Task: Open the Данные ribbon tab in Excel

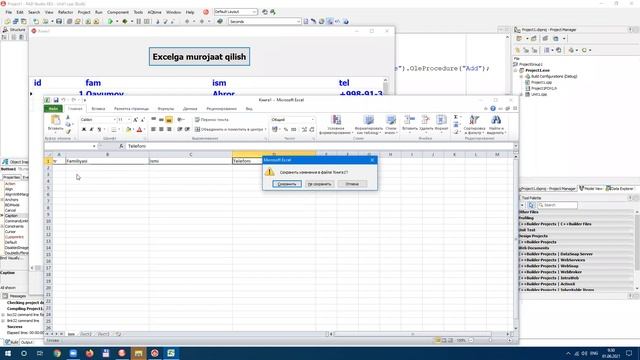Action: (190, 109)
